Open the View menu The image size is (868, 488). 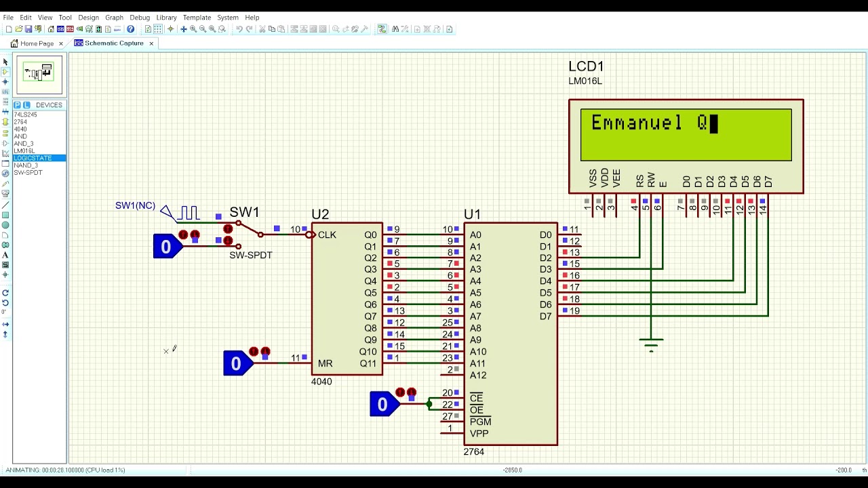pos(45,18)
